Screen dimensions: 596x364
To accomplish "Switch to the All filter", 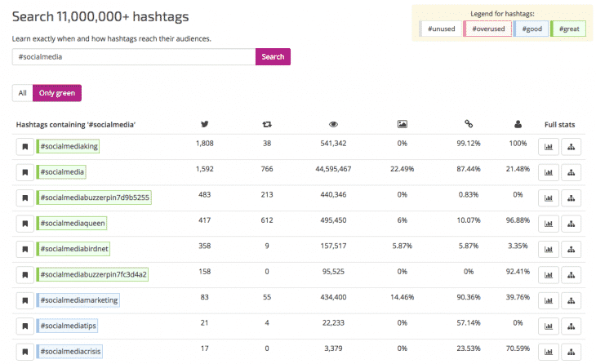I will pos(22,93).
